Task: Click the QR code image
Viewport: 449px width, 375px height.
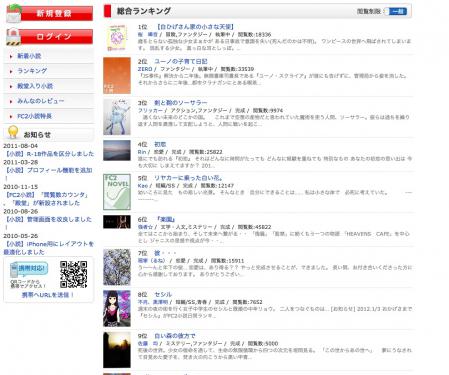Action: (74, 274)
